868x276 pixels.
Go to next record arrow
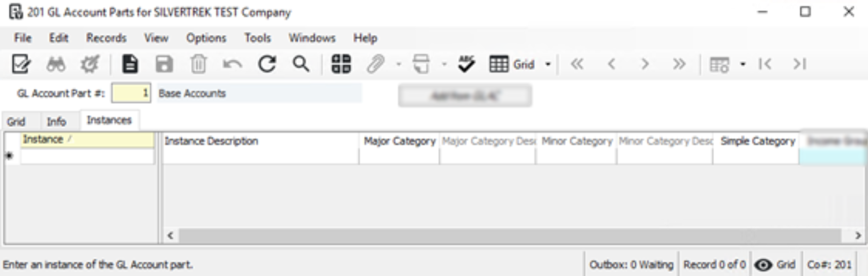(x=645, y=64)
